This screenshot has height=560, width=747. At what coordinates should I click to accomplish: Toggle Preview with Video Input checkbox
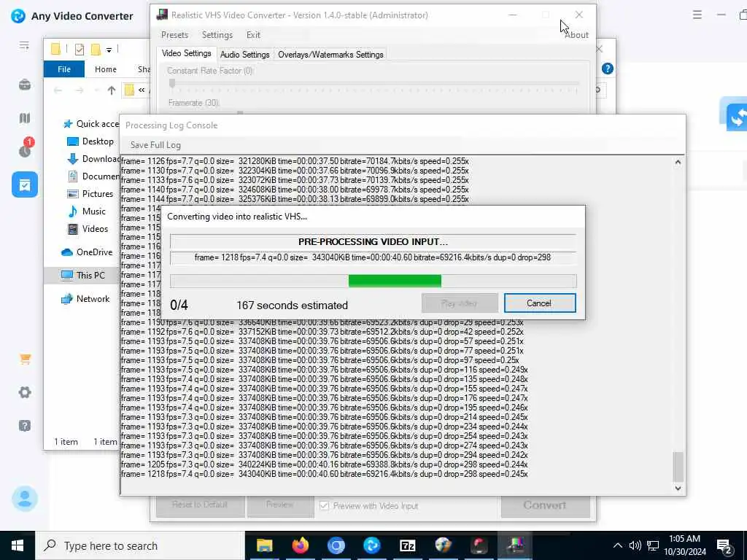(x=324, y=506)
